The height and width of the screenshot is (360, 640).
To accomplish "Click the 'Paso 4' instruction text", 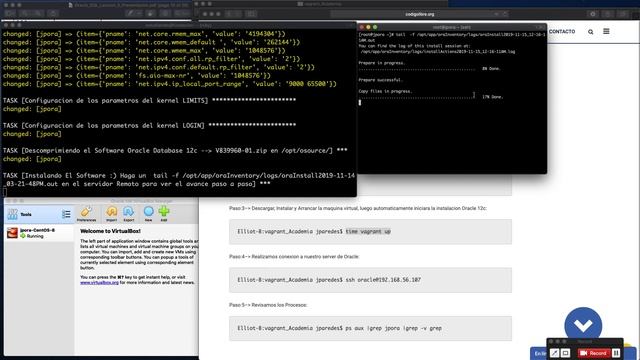I will 294,257.
